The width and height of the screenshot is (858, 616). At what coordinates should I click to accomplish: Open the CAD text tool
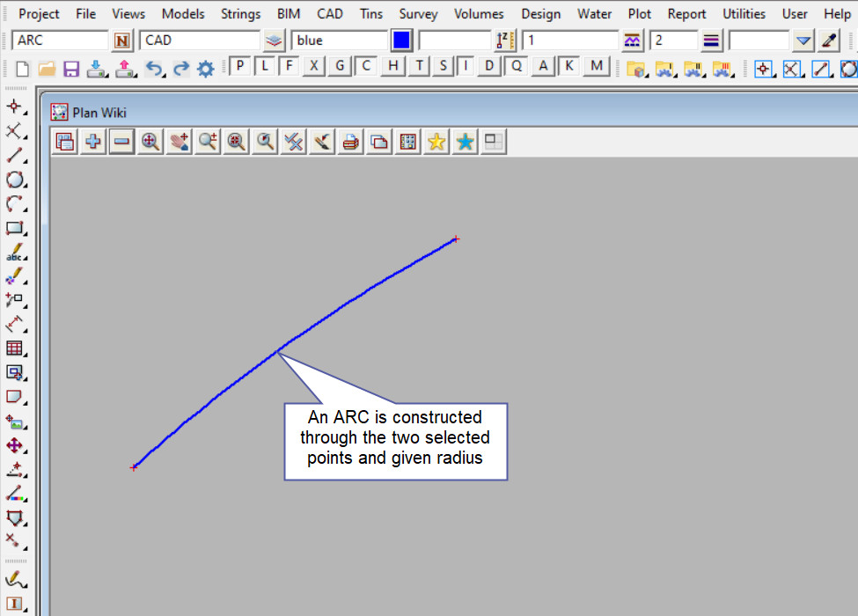pos(14,253)
